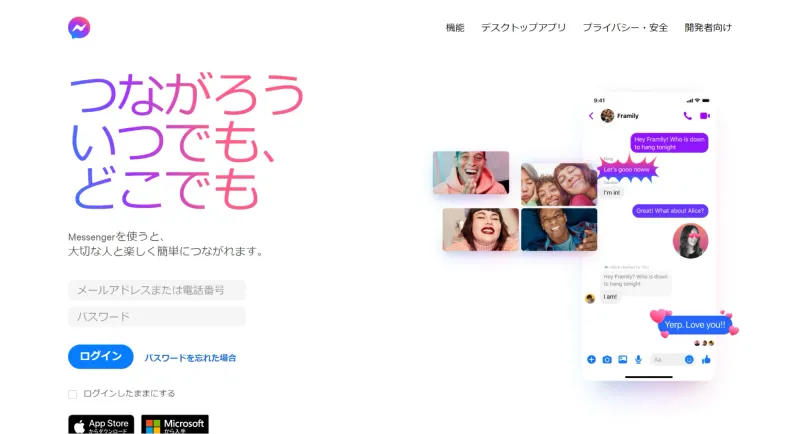The image size is (800, 434).
Task: Open the パスワードを忘れた場合 link
Action: click(190, 358)
